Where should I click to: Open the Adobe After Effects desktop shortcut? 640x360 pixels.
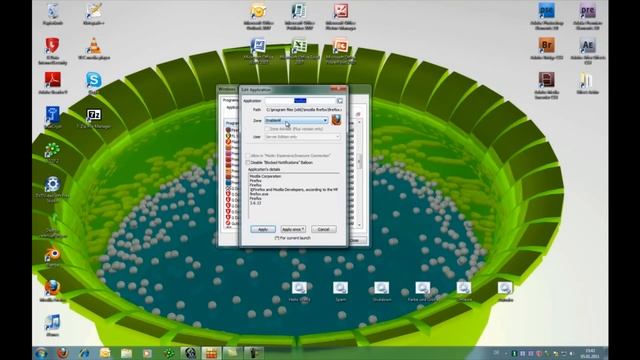point(588,50)
